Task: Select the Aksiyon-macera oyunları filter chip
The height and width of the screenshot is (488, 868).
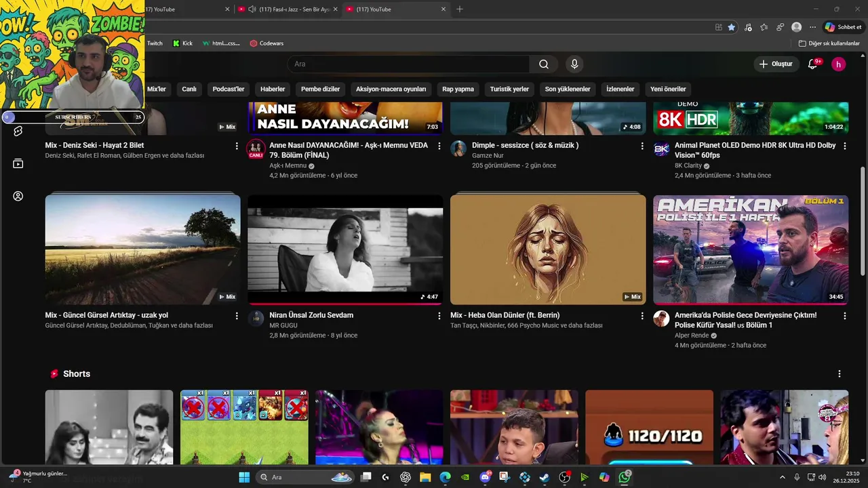Action: pyautogui.click(x=391, y=89)
